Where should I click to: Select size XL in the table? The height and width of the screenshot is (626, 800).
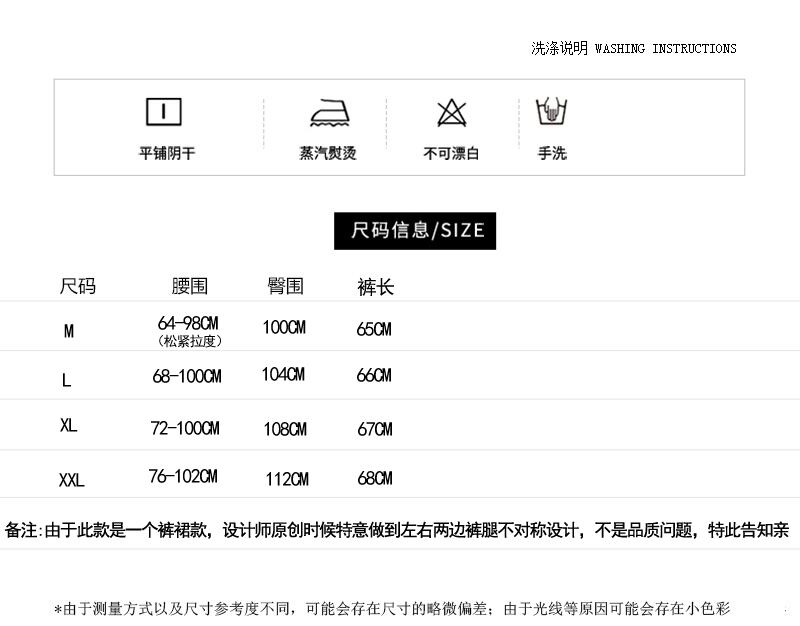pyautogui.click(x=68, y=425)
